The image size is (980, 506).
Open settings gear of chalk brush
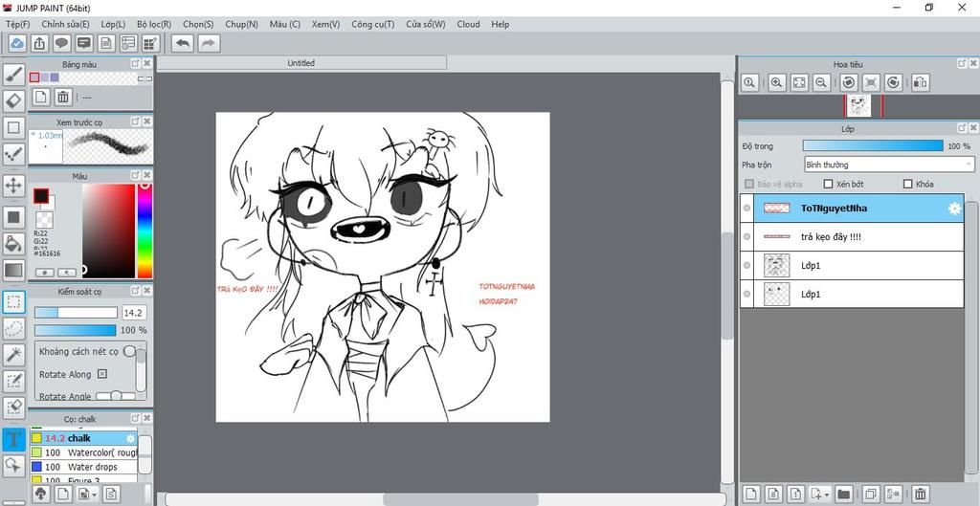pos(130,438)
